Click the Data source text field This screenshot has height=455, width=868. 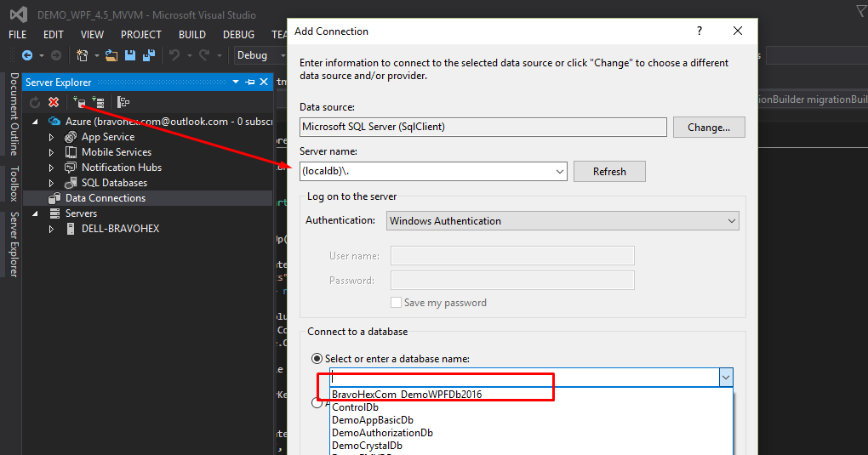(483, 127)
